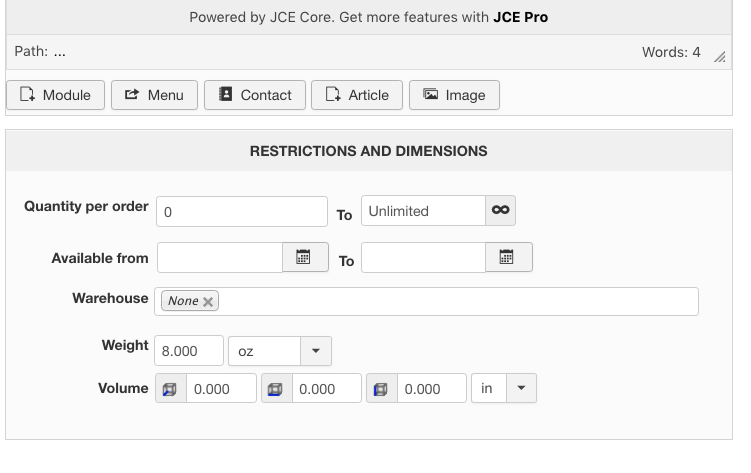Insert a Module via editor button

[55, 95]
